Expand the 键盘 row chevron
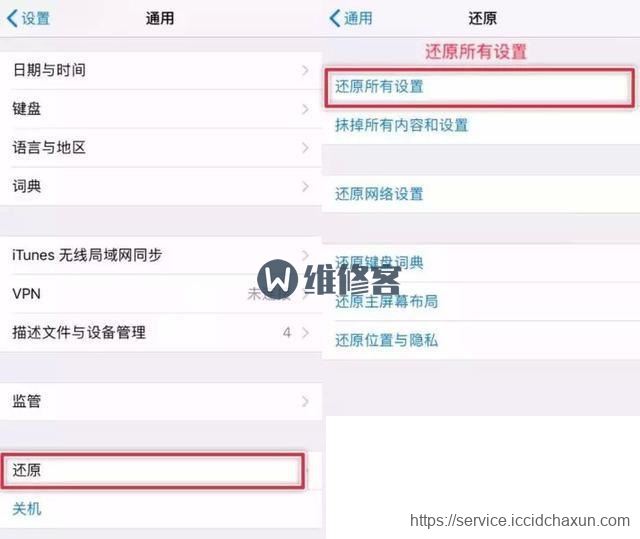Viewport: 640px width, 539px height. [x=305, y=109]
